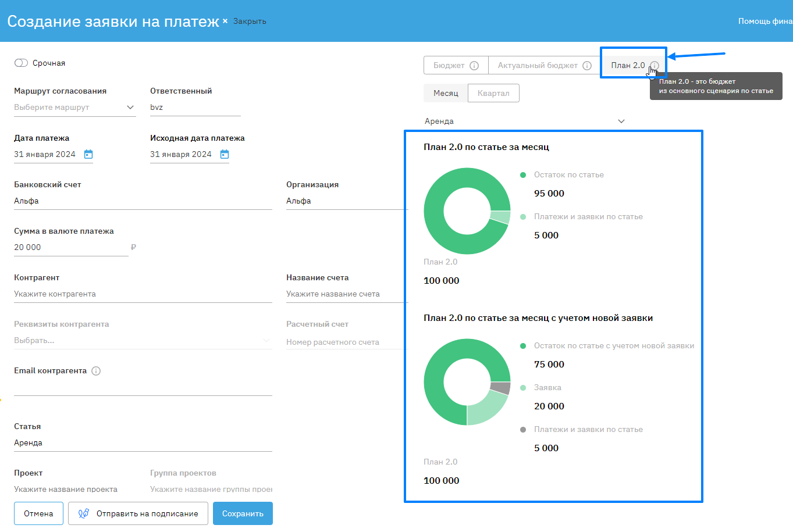Click info icon near Email контрагента
This screenshot has height=532, width=793.
96,371
